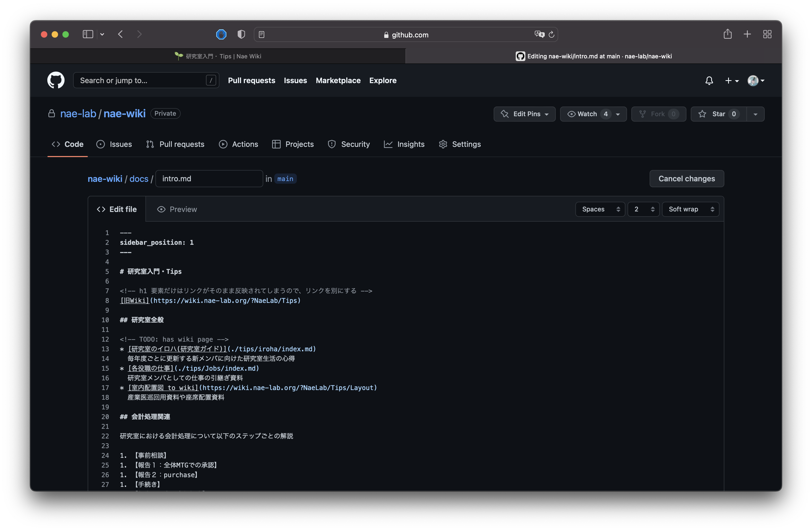Open Security via the shield icon
The image size is (812, 531).
(x=331, y=144)
